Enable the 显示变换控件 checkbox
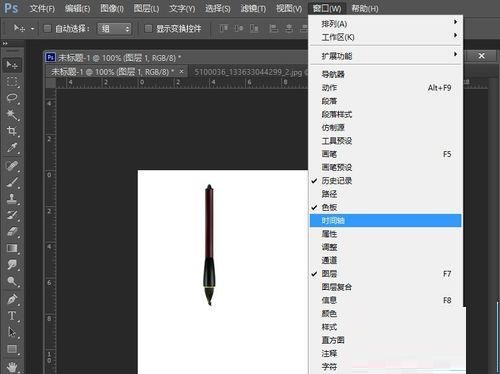500x374 pixels. pos(148,29)
